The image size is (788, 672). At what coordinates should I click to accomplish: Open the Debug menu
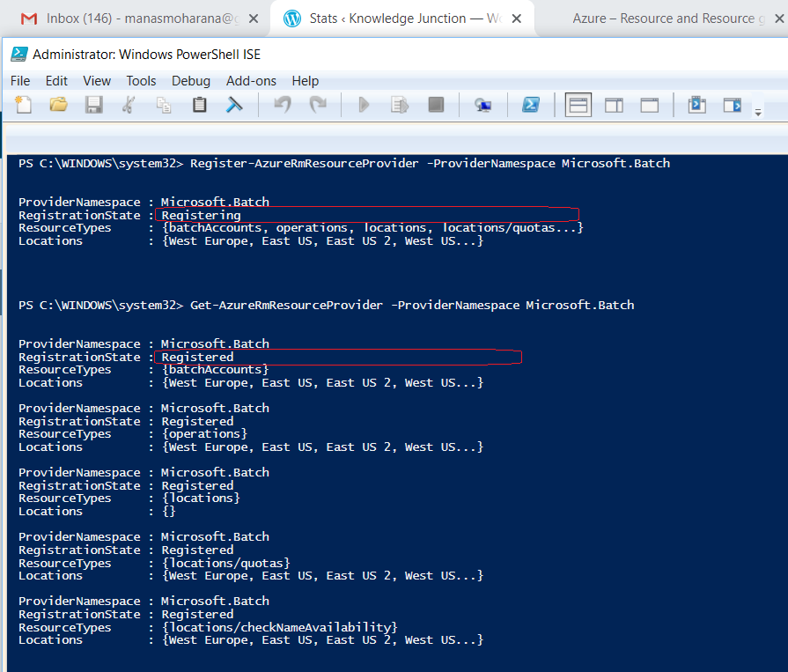click(191, 80)
